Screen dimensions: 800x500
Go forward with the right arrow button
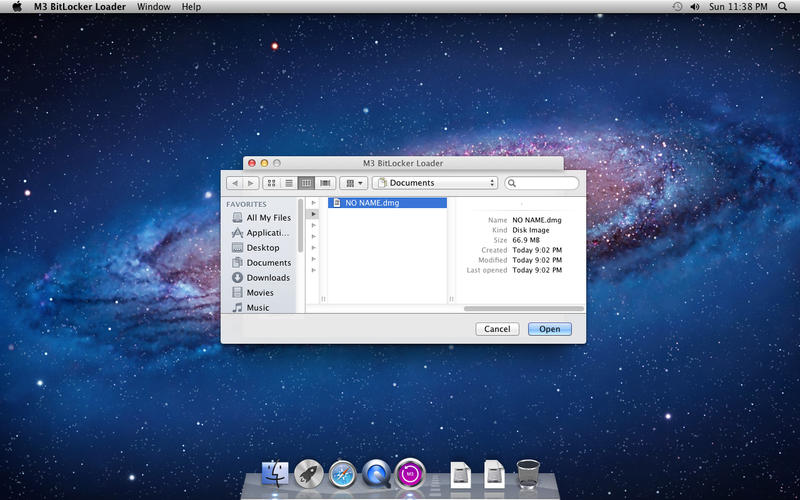click(x=251, y=183)
